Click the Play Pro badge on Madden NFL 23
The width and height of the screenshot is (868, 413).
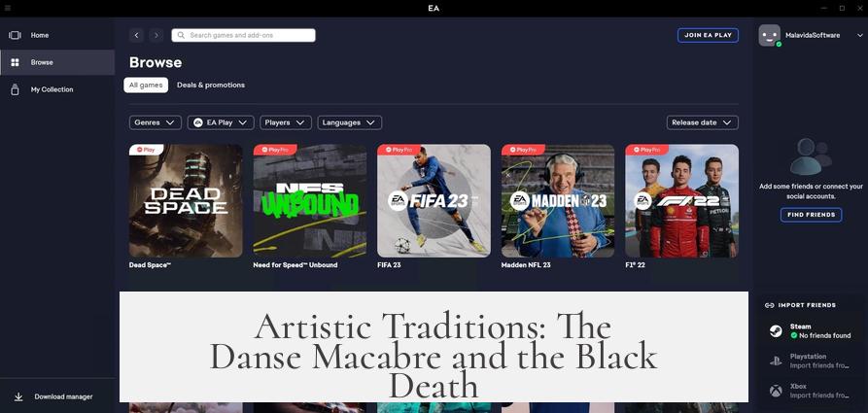tap(523, 150)
